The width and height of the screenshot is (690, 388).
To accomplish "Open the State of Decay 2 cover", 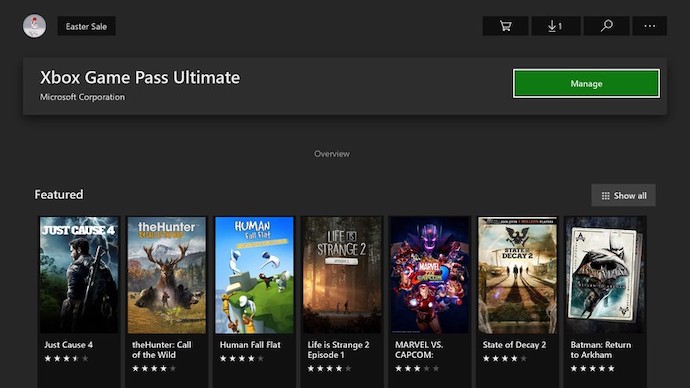I will (517, 275).
